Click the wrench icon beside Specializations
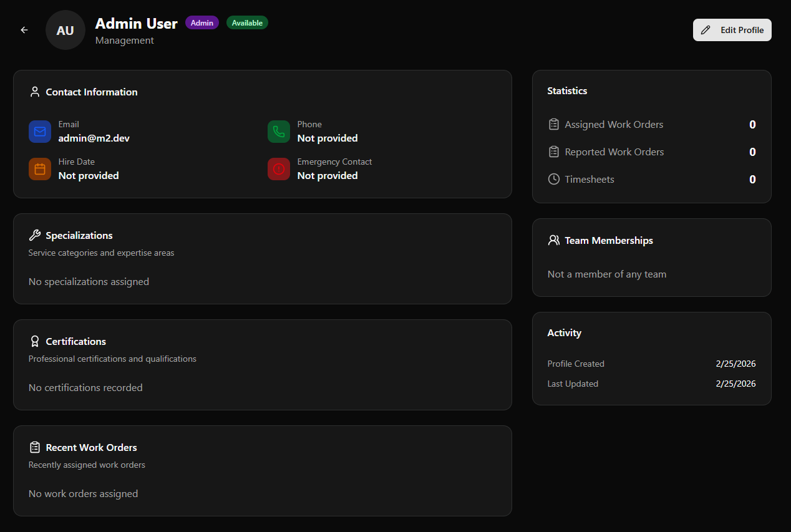791x532 pixels. pyautogui.click(x=35, y=235)
